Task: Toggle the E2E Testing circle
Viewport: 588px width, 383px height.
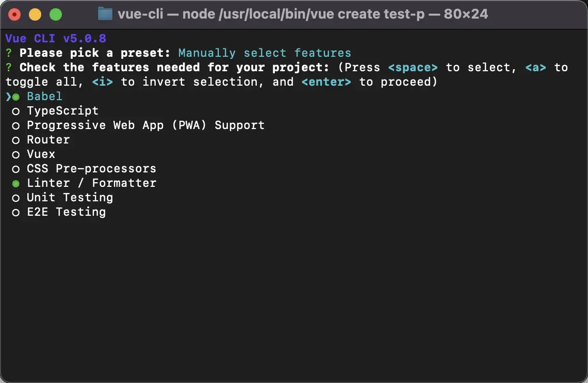Action: pyautogui.click(x=16, y=212)
